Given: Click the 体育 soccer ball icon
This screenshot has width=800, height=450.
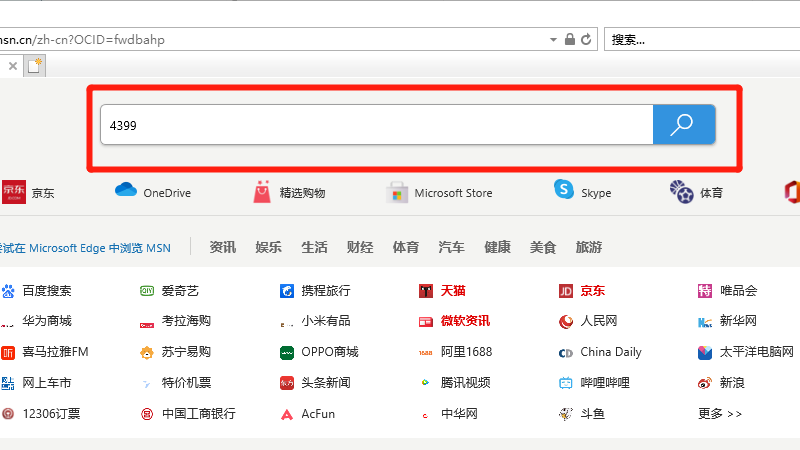Looking at the screenshot, I should point(681,192).
